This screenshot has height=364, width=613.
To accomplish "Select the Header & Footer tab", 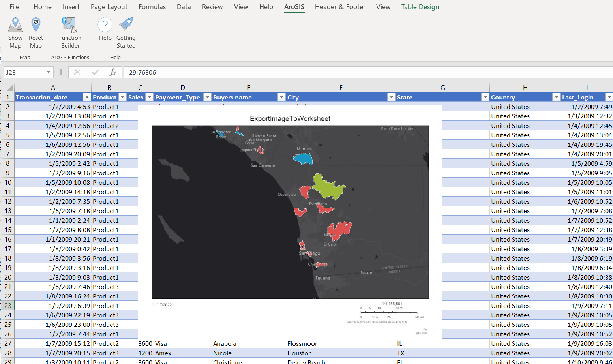I will coord(340,7).
